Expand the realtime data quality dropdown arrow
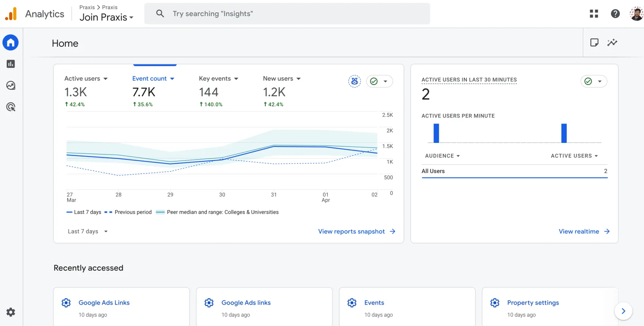 click(599, 81)
